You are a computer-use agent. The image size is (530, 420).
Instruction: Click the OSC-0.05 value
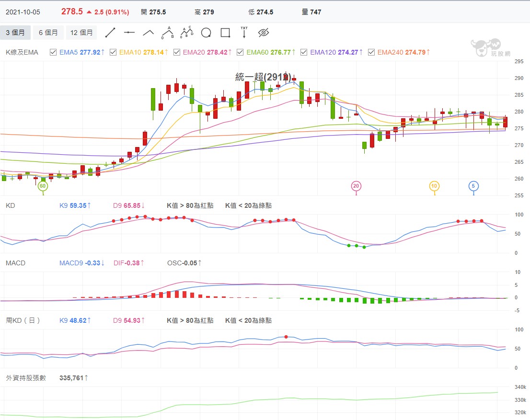[184, 263]
